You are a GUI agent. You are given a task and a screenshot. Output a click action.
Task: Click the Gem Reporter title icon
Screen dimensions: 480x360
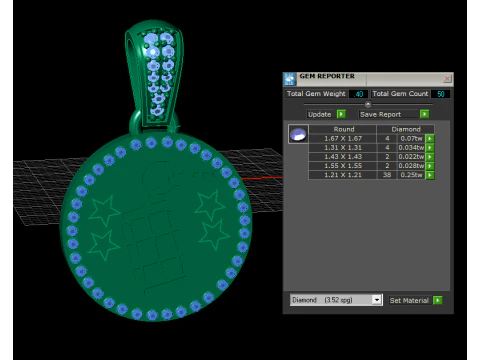coord(289,79)
